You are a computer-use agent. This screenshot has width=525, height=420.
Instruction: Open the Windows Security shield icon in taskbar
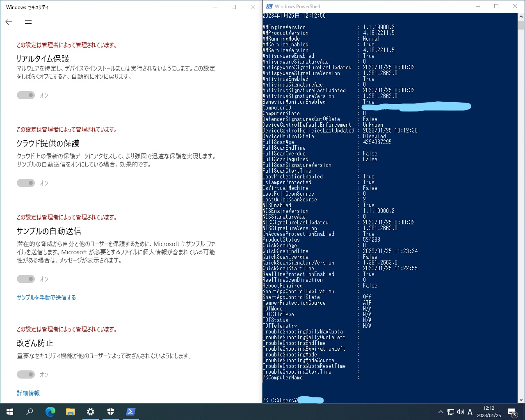tap(111, 412)
